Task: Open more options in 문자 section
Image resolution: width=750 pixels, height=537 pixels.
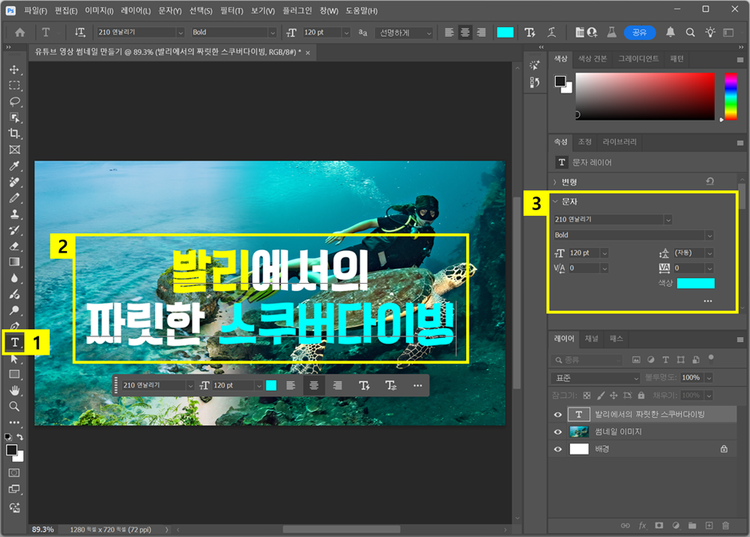Action: [x=708, y=301]
